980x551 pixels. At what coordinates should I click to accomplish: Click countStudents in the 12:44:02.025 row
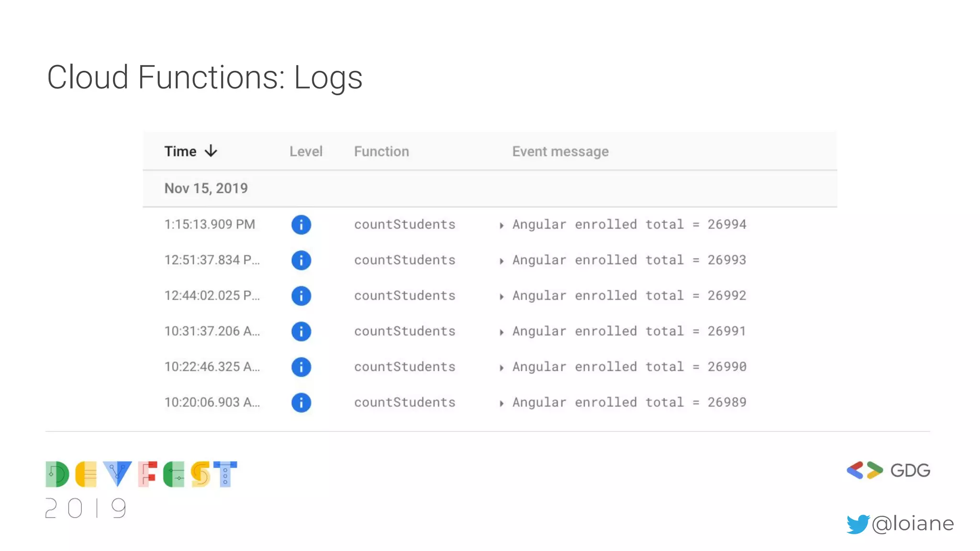point(405,296)
